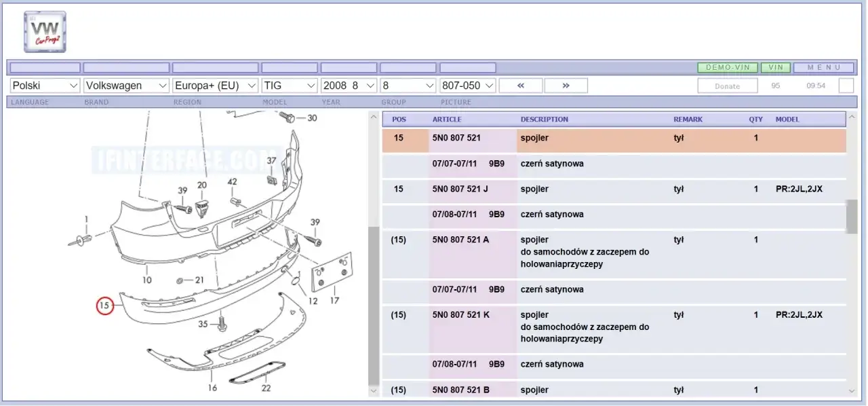Open the Brand dropdown showing Volkswagen
The width and height of the screenshot is (868, 406).
pos(126,86)
